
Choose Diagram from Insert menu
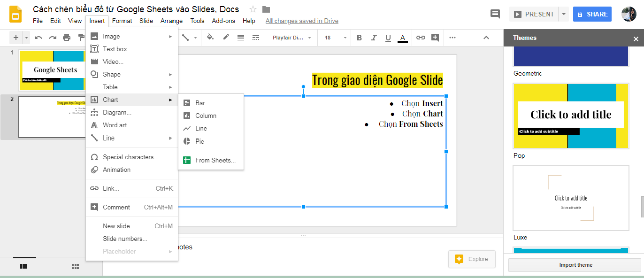coord(132,112)
